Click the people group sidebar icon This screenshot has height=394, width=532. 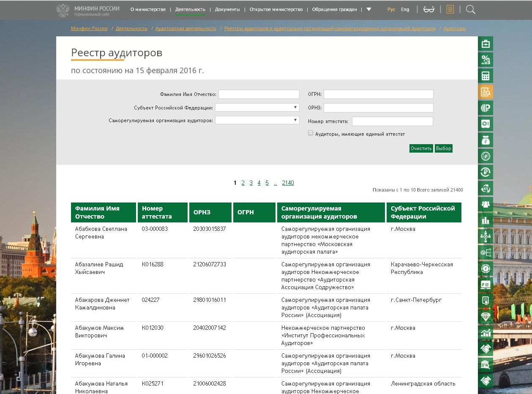click(485, 204)
